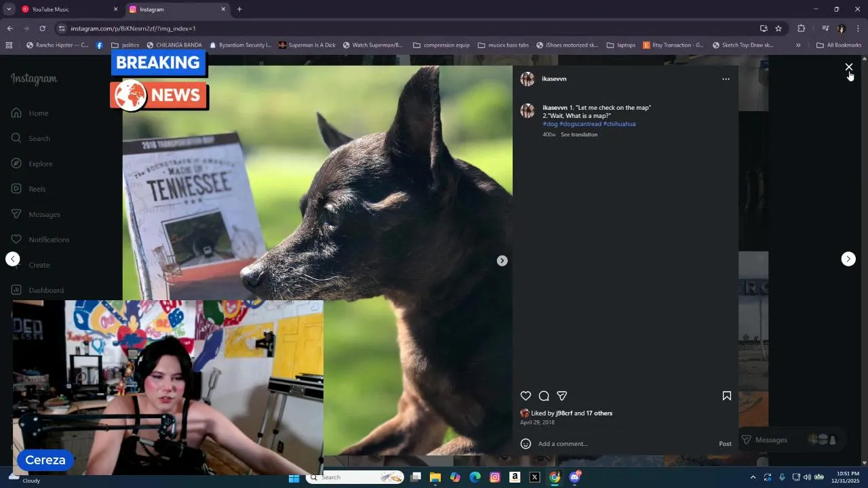This screenshot has width=868, height=488.
Task: Open the musicv bass tabs folder
Action: pos(502,45)
